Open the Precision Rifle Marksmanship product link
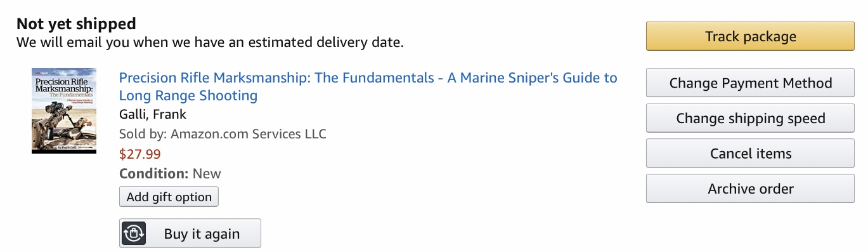This screenshot has height=252, width=868. click(368, 87)
